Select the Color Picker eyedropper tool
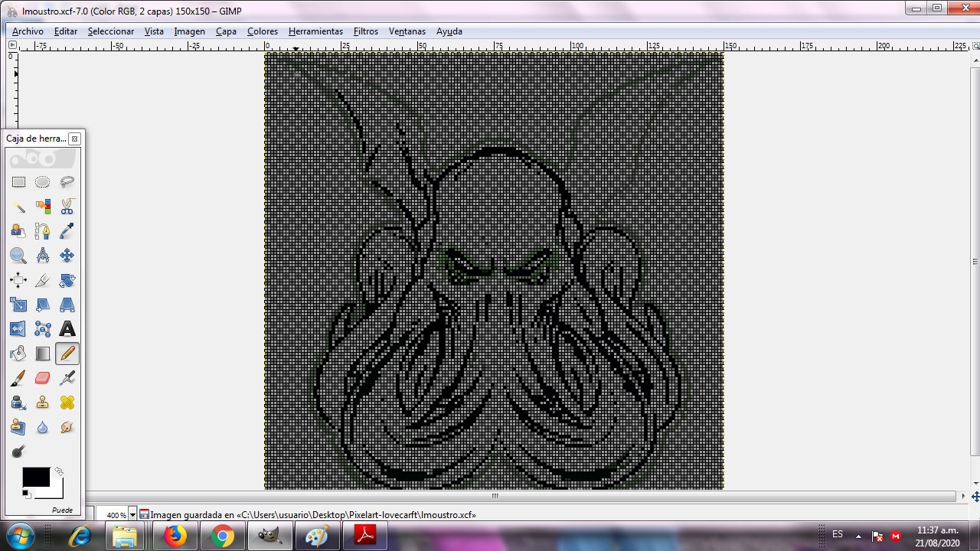980x551 pixels. [x=67, y=231]
